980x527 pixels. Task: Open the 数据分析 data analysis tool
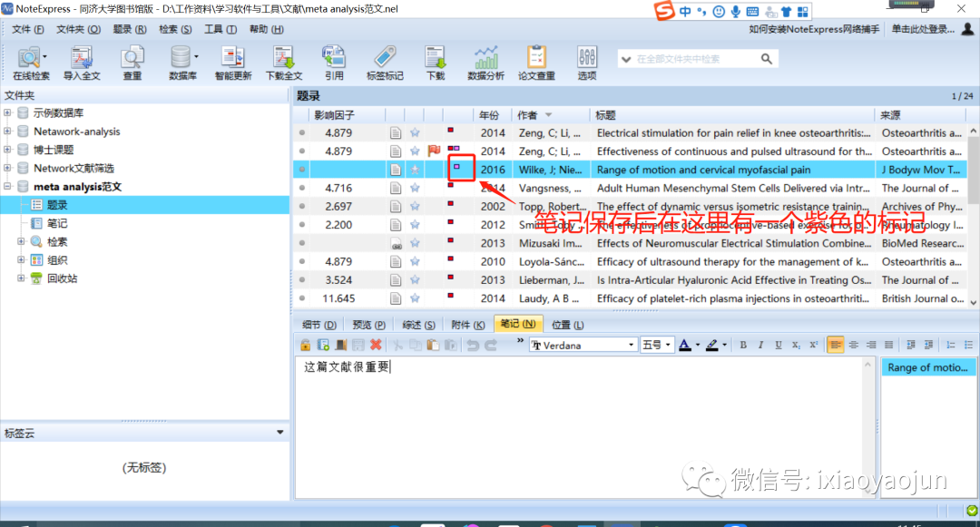point(485,63)
